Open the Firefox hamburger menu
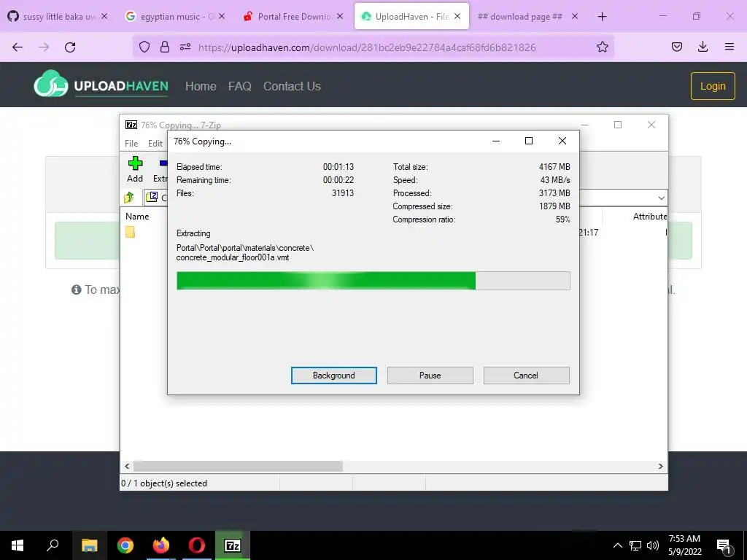Image resolution: width=747 pixels, height=560 pixels. [729, 47]
